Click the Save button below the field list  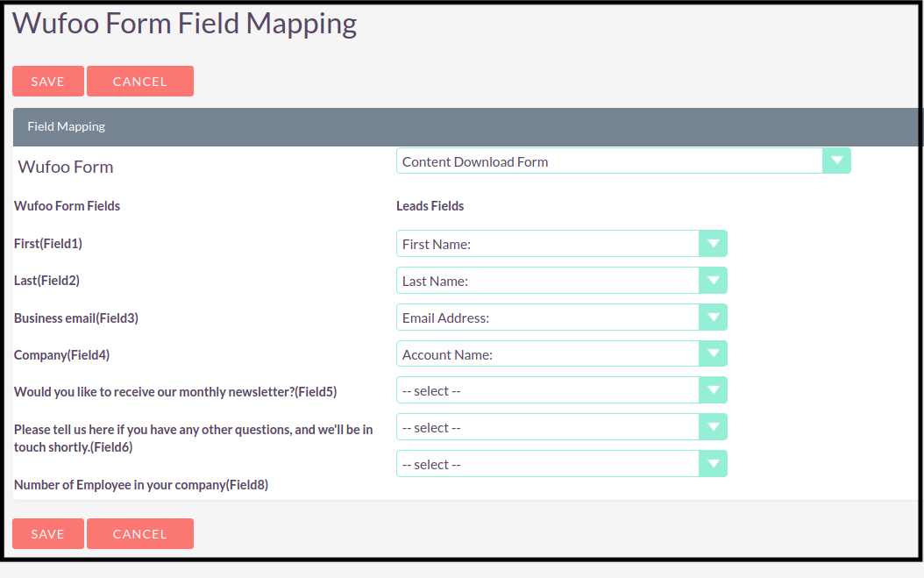tap(48, 534)
